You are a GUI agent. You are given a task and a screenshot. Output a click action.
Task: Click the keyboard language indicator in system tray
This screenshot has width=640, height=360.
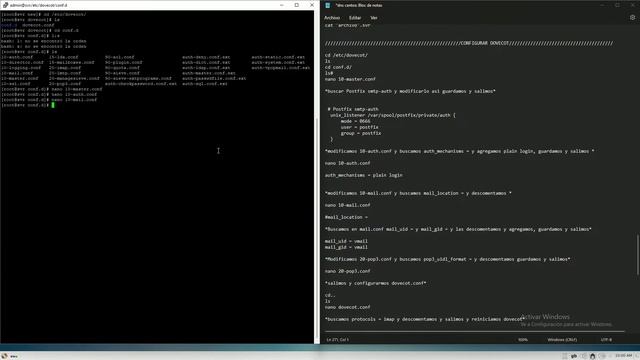[574, 356]
